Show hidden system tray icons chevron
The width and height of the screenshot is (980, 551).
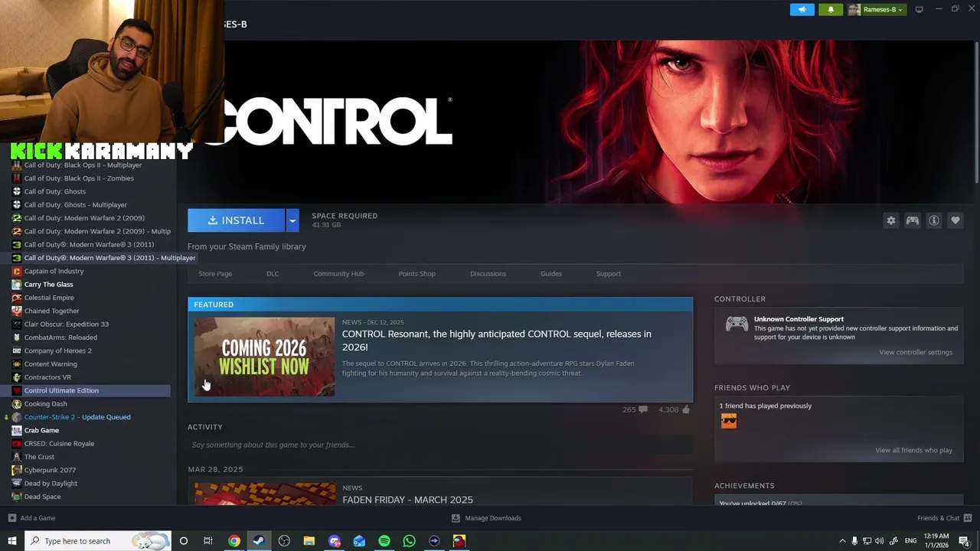click(842, 541)
